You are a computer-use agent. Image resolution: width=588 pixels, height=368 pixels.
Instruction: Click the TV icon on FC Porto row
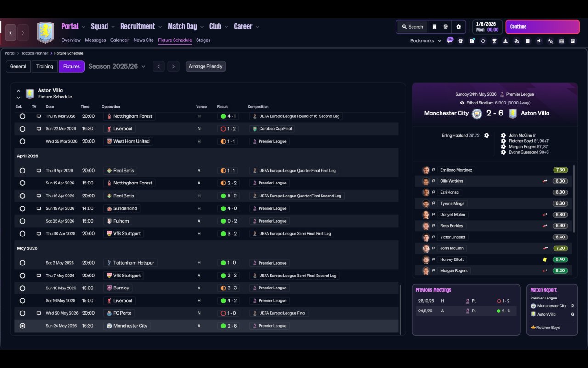click(39, 313)
